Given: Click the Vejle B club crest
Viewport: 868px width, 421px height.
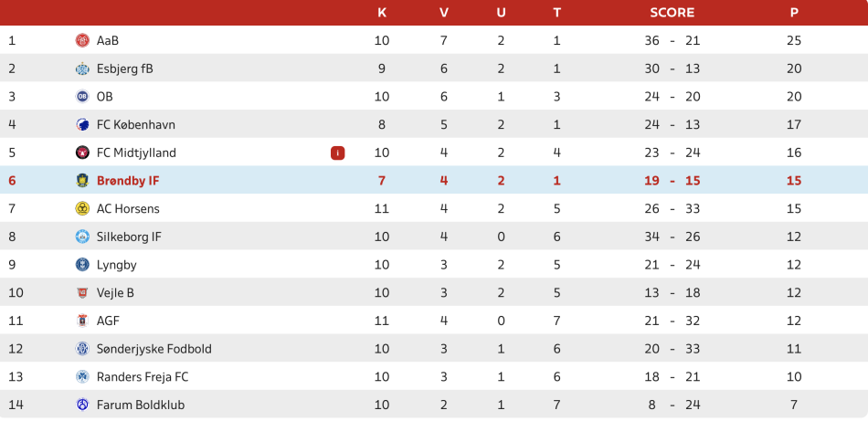Looking at the screenshot, I should click(x=82, y=293).
